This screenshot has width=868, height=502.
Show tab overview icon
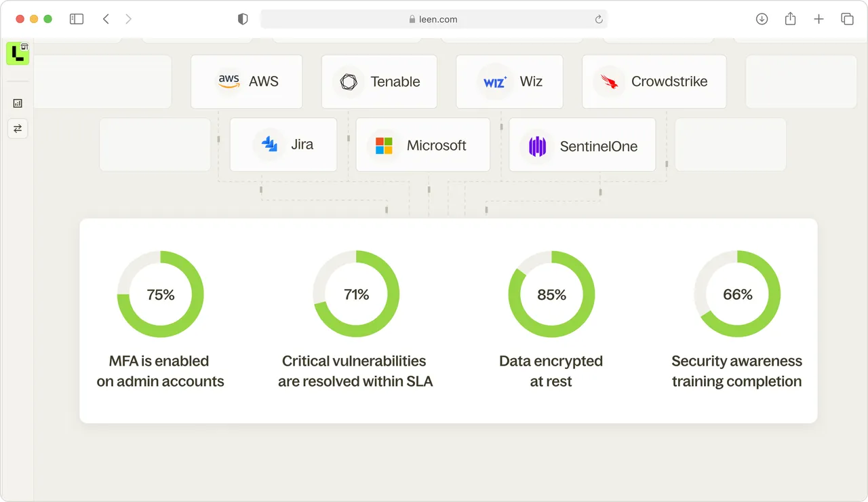point(847,19)
